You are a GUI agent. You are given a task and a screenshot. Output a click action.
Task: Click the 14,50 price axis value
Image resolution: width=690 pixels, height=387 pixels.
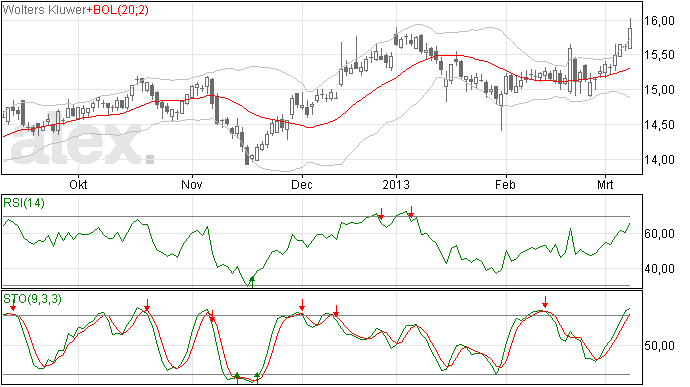click(x=659, y=125)
